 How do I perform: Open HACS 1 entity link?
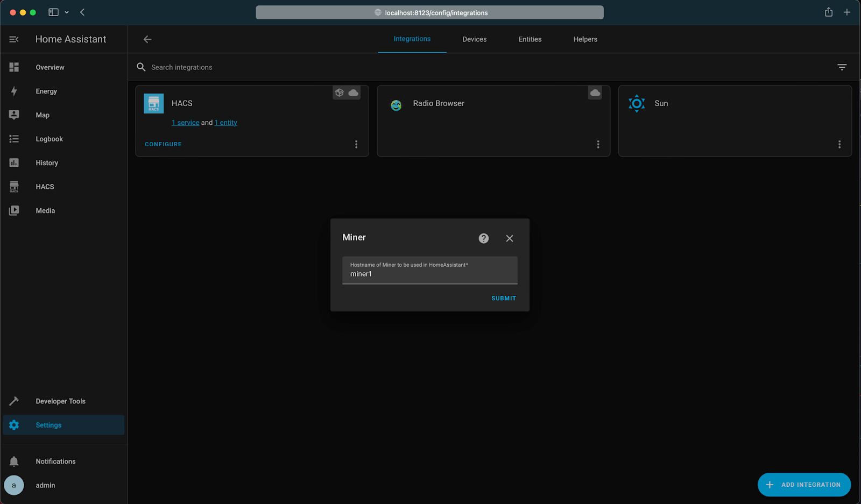226,123
